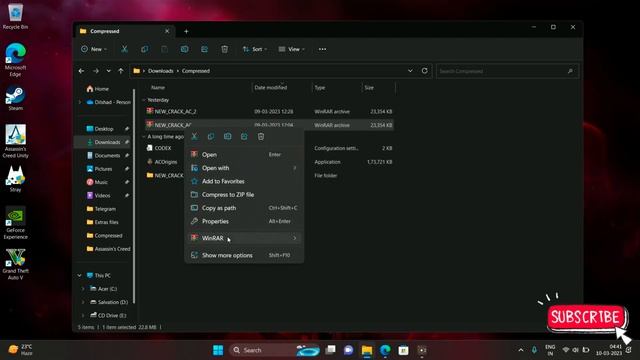Open the View dropdown
640x360 pixels.
[x=292, y=49]
